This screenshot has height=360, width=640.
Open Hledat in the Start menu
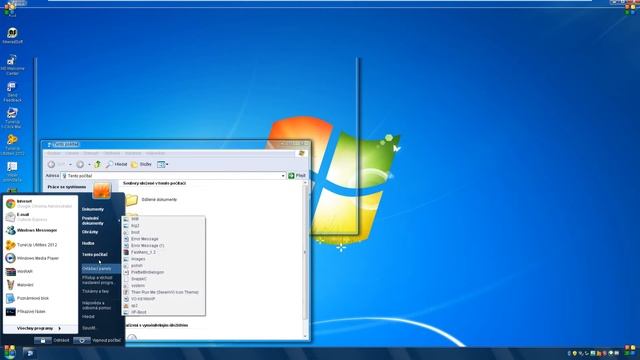88,317
